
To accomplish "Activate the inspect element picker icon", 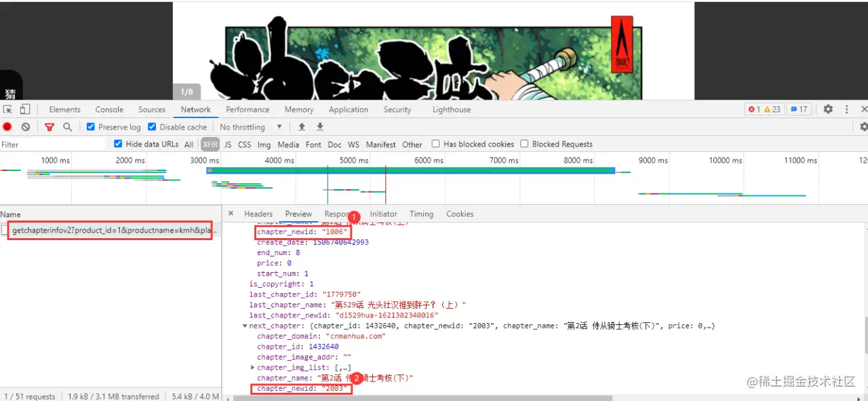I will tap(8, 109).
